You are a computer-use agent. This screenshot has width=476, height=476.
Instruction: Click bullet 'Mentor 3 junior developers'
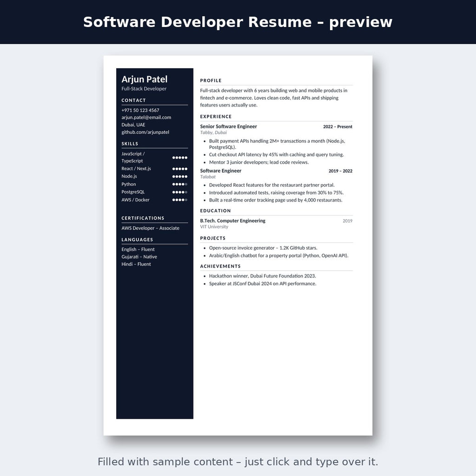click(x=258, y=162)
